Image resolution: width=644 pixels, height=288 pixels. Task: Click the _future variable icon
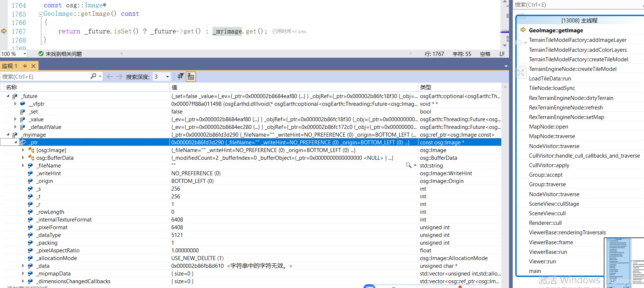click(x=15, y=96)
